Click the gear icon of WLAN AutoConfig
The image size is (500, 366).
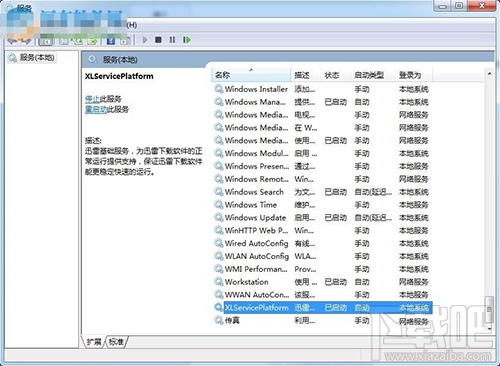(x=219, y=256)
